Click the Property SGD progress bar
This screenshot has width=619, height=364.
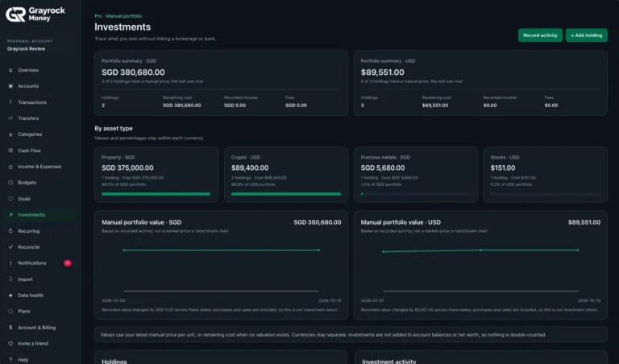tap(156, 194)
